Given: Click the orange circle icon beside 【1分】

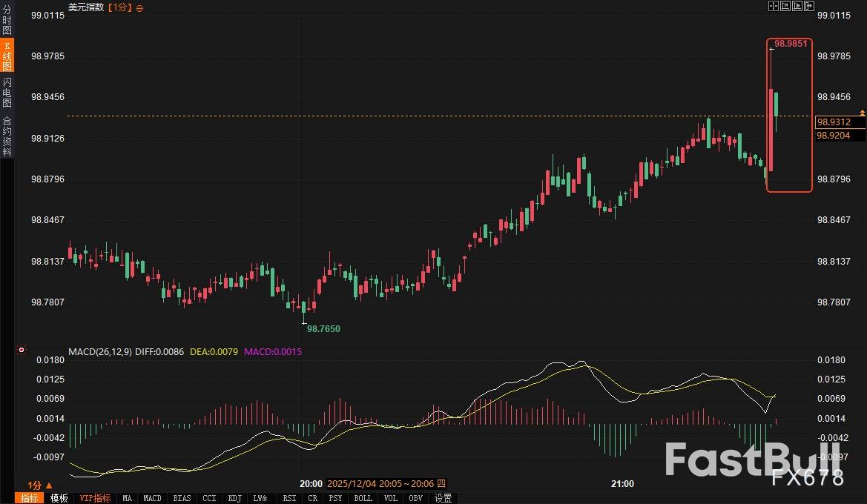Looking at the screenshot, I should (x=140, y=7).
